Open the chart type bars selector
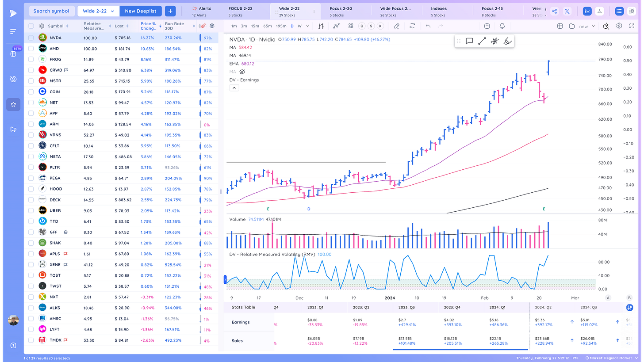Image resolution: width=644 pixels, height=362 pixels. [321, 26]
